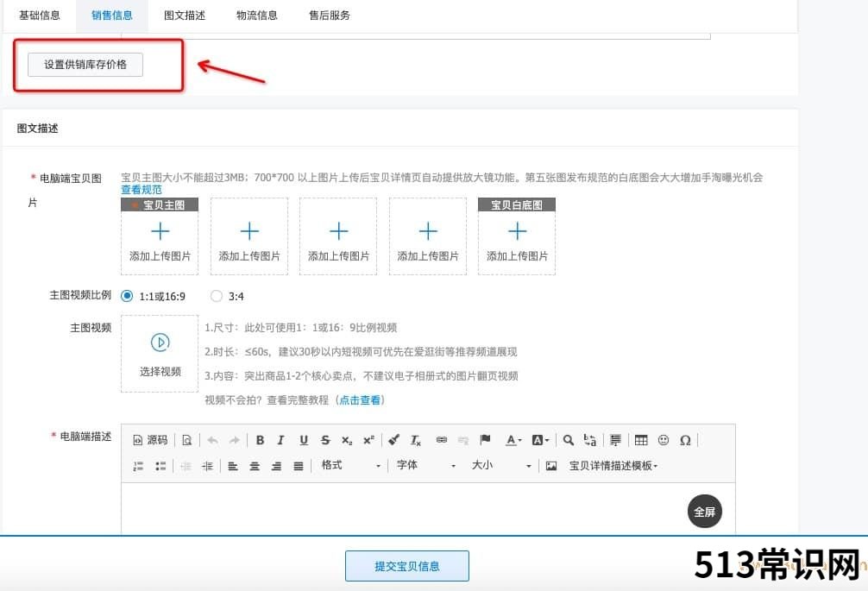Toggle bold formatting
This screenshot has width=868, height=591.
pos(260,440)
